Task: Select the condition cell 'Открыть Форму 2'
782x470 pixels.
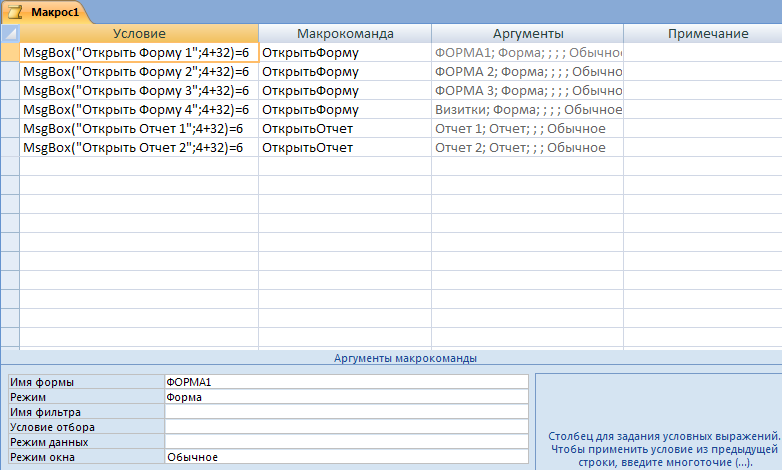Action: pyautogui.click(x=139, y=72)
